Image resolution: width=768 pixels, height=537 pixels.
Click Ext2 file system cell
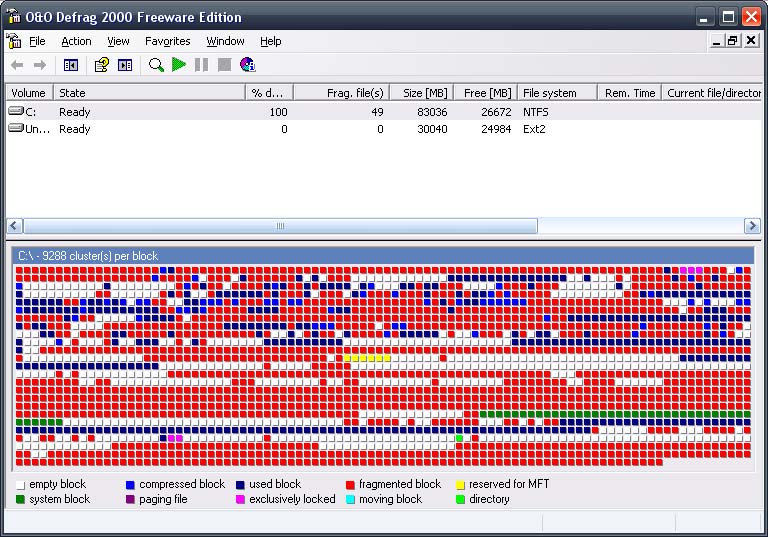point(534,129)
